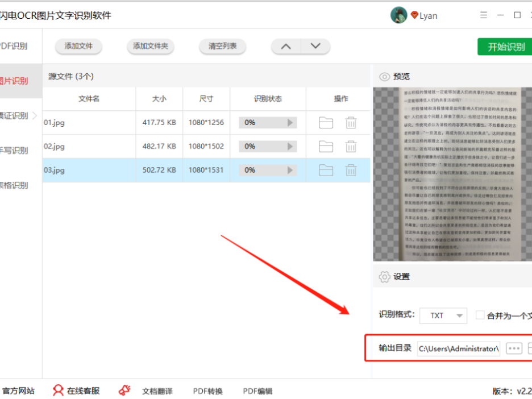This screenshot has height=399, width=532.
Task: Open folder for 02.jpg row
Action: [326, 146]
